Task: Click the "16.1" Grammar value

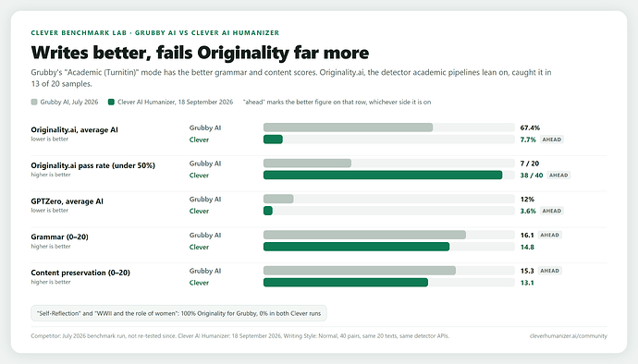Action: tap(527, 235)
